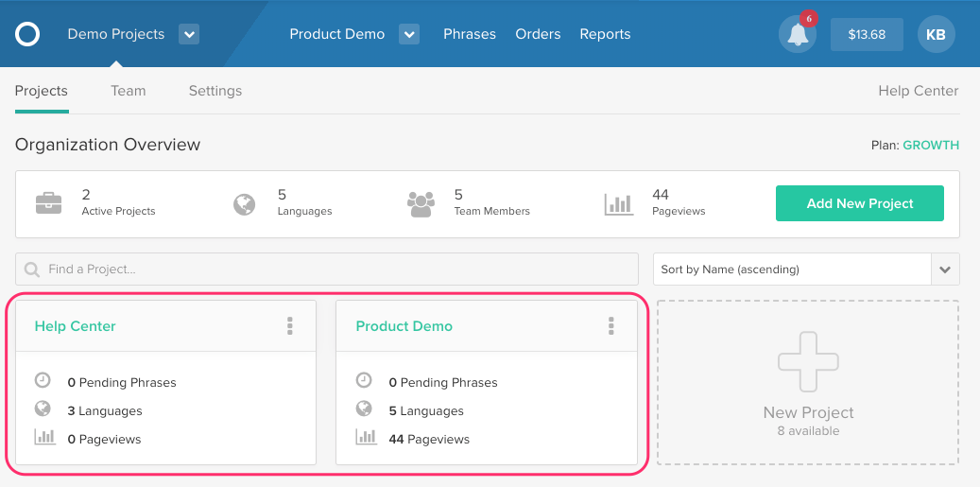Click the globe Languages icon in overview
Screen dimensions: 980x487
[x=245, y=204]
